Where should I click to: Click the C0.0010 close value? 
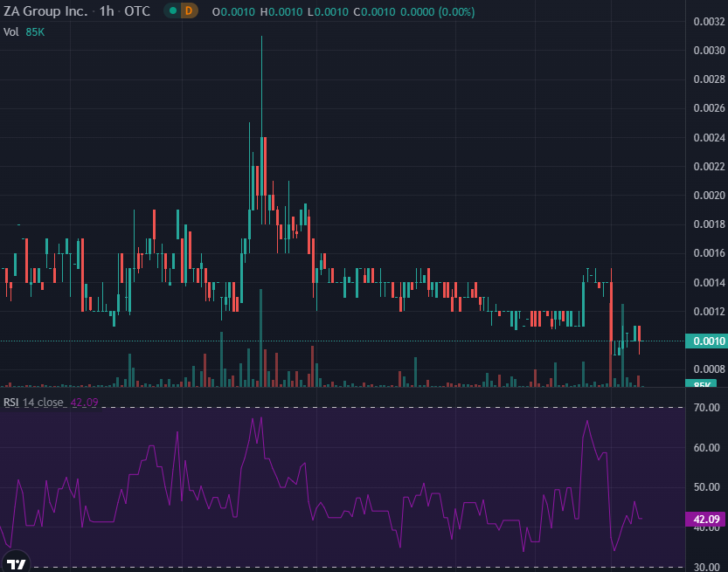[374, 11]
